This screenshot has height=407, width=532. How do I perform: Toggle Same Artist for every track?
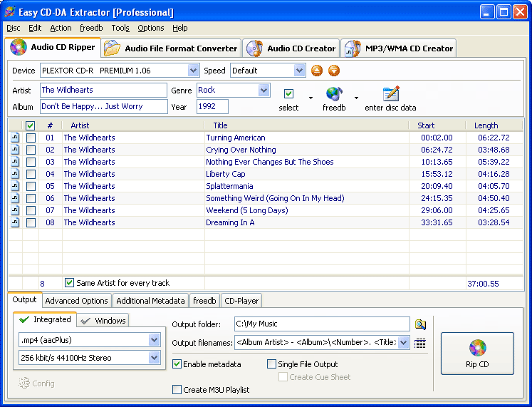69,283
